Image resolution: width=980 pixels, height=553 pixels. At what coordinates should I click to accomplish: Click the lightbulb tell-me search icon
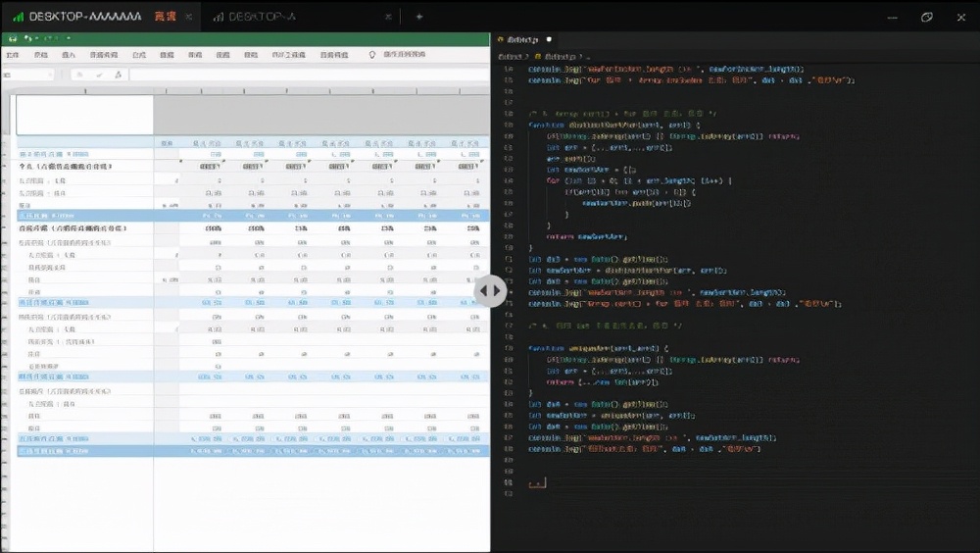[x=372, y=55]
